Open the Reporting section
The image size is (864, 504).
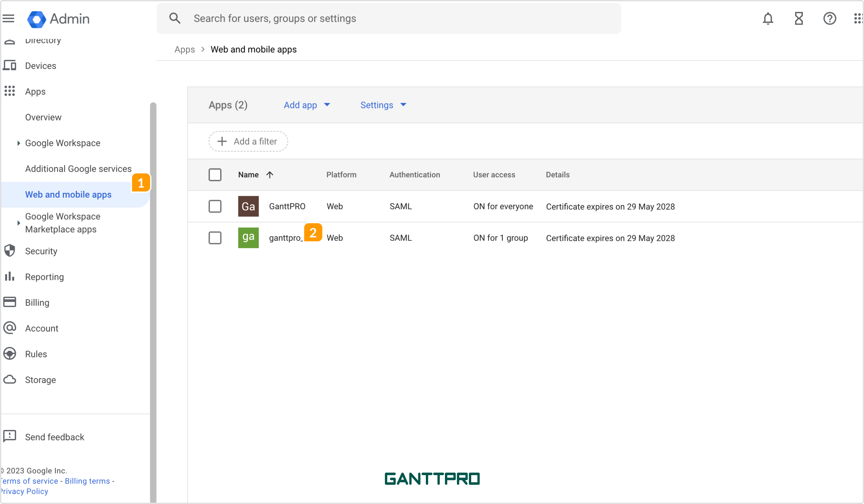[x=44, y=277]
